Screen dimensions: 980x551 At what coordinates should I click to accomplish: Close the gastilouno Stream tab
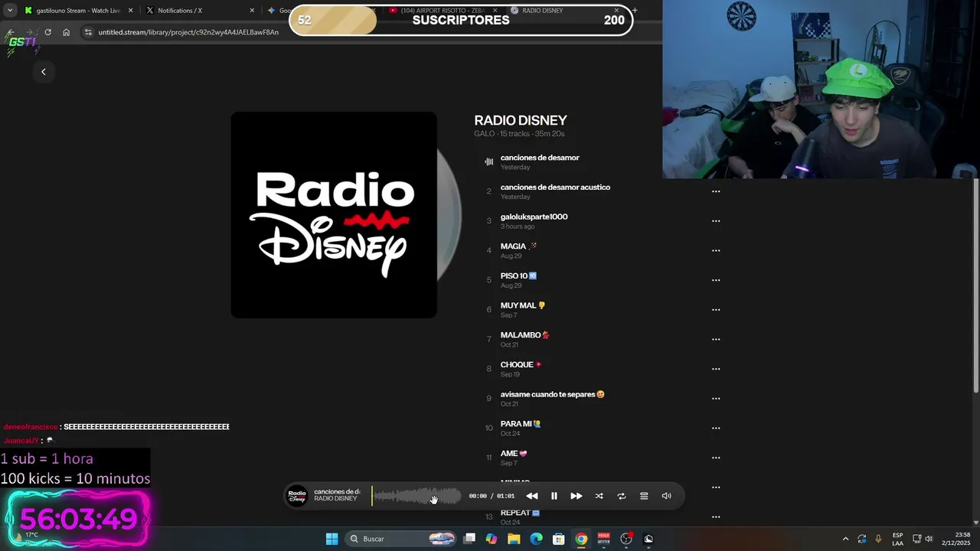click(131, 11)
